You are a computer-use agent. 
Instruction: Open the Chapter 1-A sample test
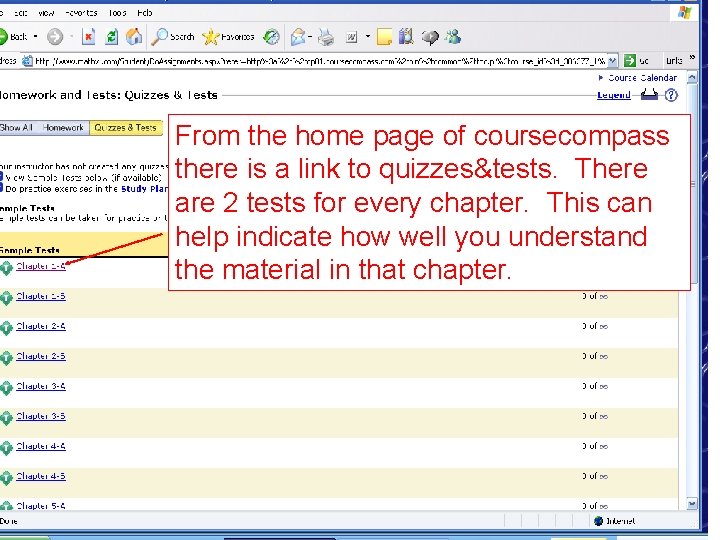pos(41,266)
